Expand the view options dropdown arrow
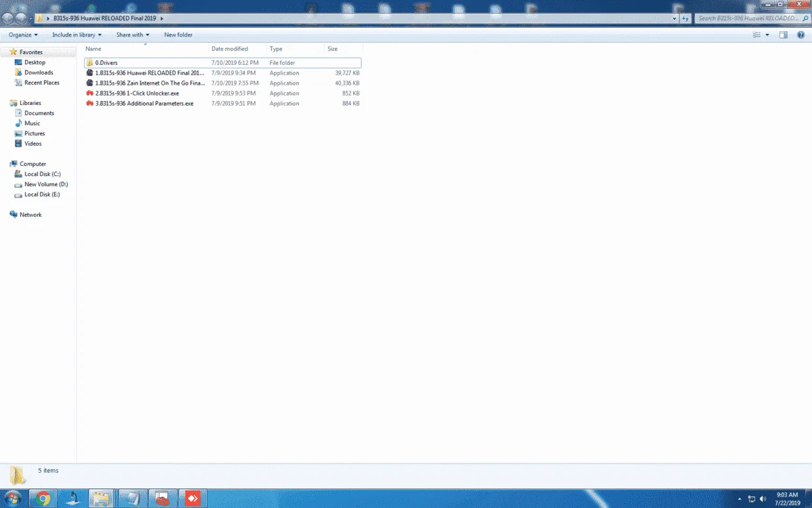Screen dimensions: 812x508 pos(767,35)
